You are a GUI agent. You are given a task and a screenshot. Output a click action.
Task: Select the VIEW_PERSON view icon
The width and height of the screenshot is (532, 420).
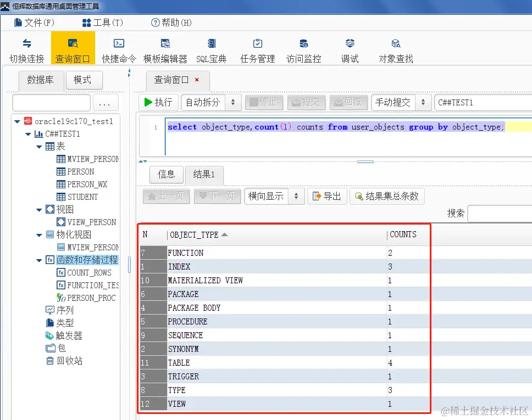pos(61,222)
